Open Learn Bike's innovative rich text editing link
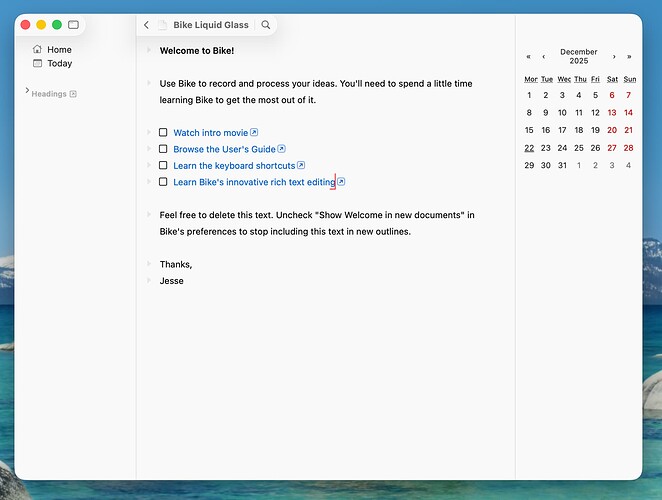 tap(253, 182)
